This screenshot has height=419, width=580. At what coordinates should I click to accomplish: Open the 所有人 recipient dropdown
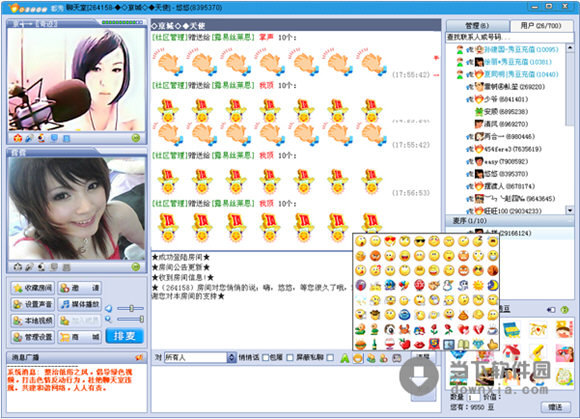pyautogui.click(x=232, y=358)
